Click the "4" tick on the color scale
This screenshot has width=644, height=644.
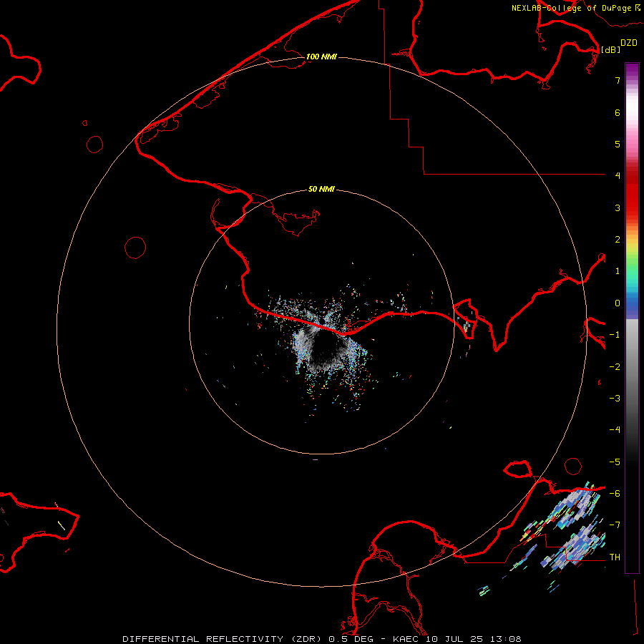(x=618, y=176)
